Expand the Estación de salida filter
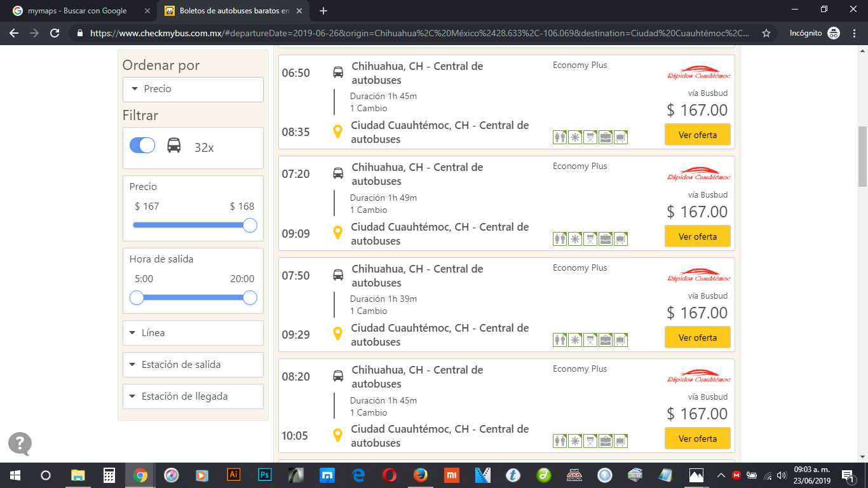This screenshot has width=868, height=488. [x=193, y=365]
